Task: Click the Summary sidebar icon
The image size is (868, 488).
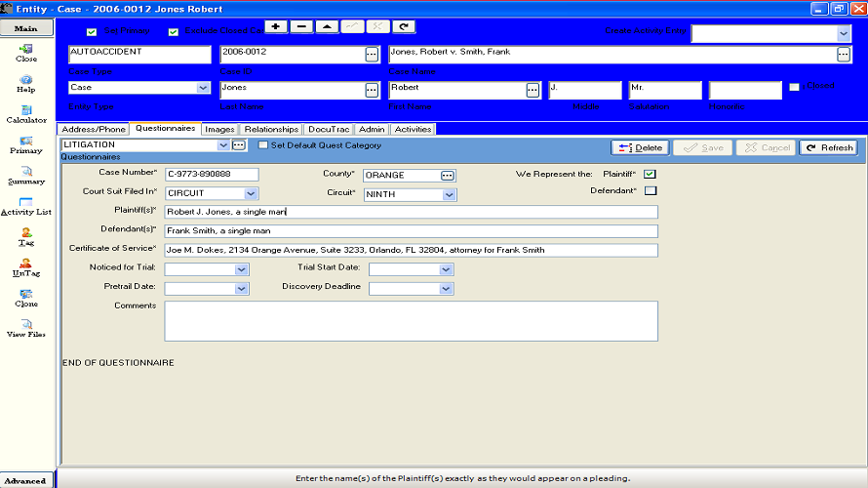Action: pos(26,175)
